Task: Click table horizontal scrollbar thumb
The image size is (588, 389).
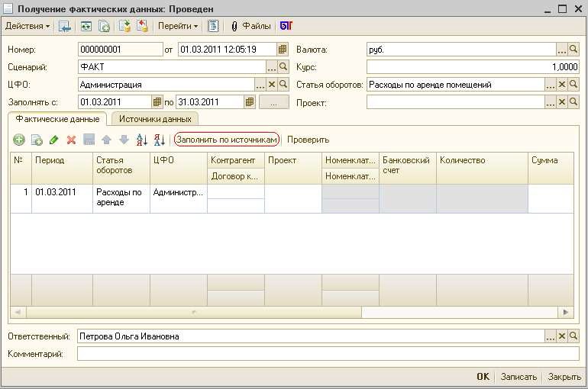Action: pyautogui.click(x=194, y=312)
